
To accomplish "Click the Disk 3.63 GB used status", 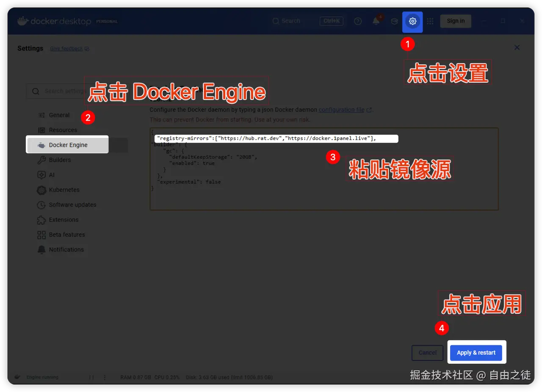I will coord(230,377).
